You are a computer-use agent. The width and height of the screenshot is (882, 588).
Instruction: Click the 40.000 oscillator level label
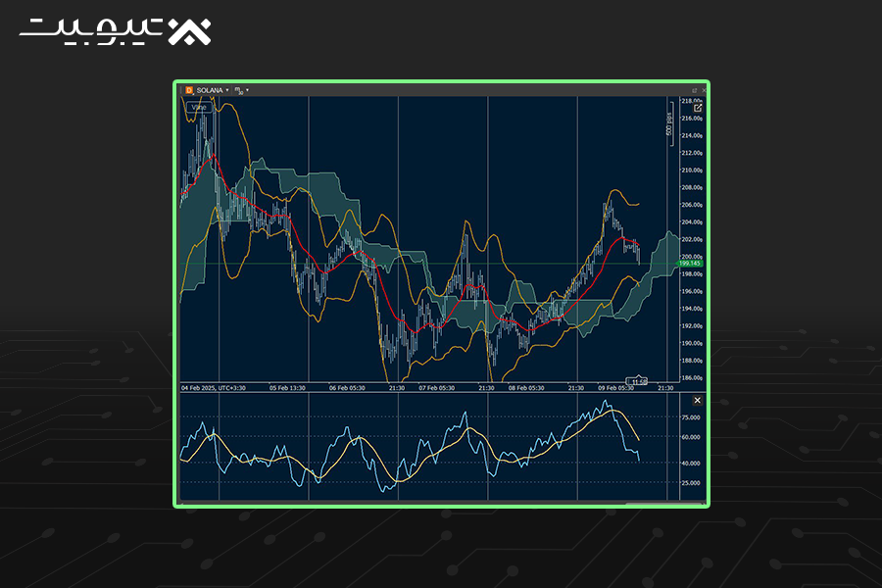tap(691, 464)
